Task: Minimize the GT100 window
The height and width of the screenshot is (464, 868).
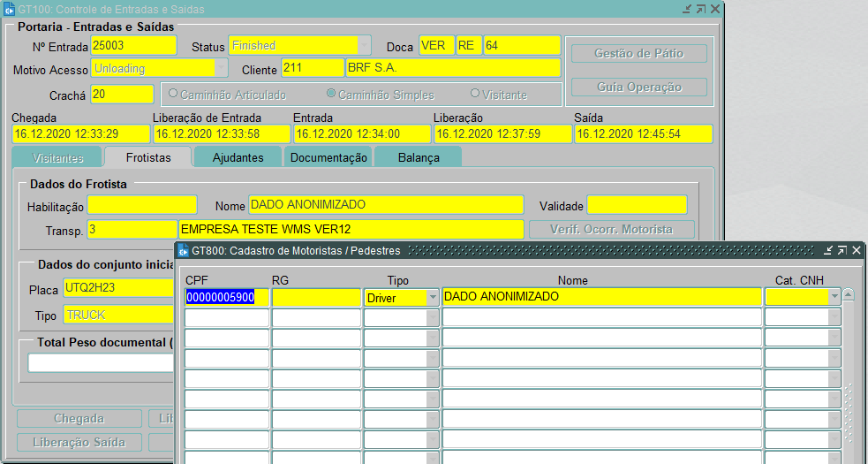Action: click(687, 9)
